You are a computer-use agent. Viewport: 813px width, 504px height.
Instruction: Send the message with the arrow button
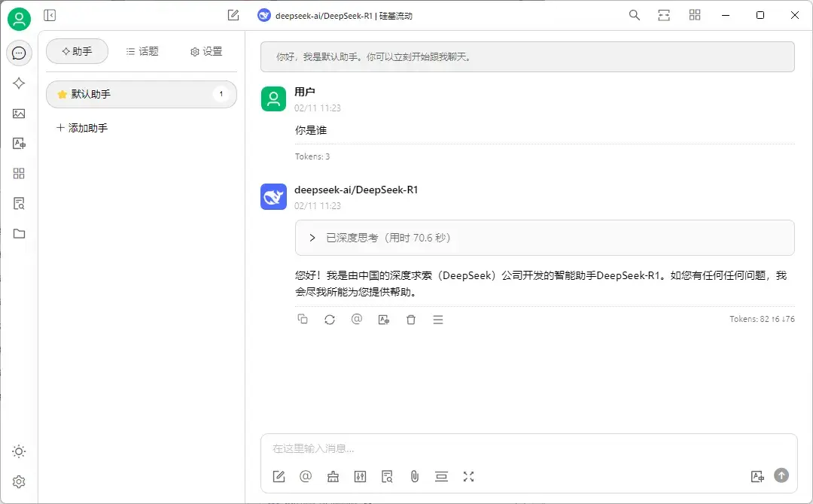(x=781, y=475)
